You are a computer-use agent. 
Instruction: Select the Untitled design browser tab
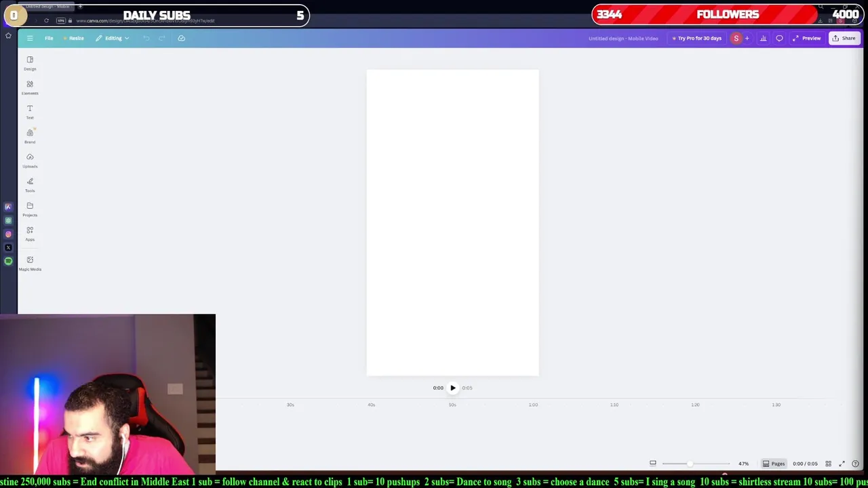pyautogui.click(x=47, y=6)
